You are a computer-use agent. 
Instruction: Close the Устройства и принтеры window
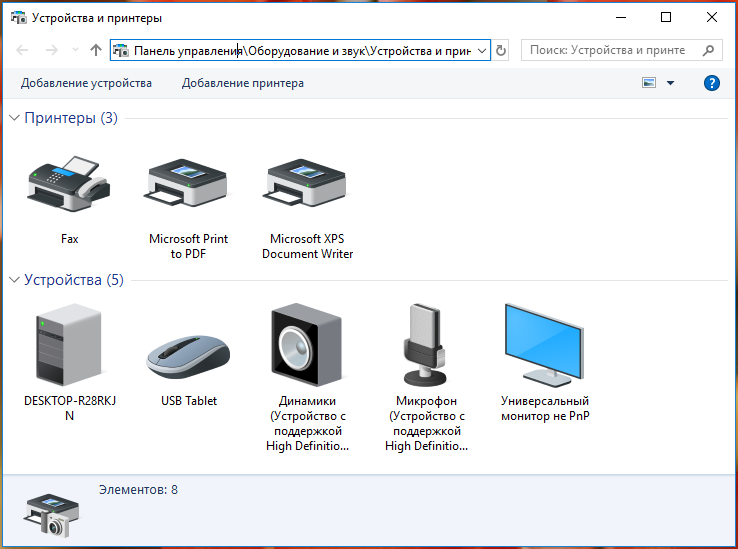pos(712,17)
